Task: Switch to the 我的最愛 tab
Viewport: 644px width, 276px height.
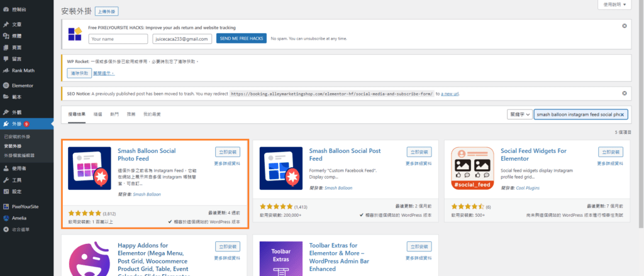Action: [152, 114]
